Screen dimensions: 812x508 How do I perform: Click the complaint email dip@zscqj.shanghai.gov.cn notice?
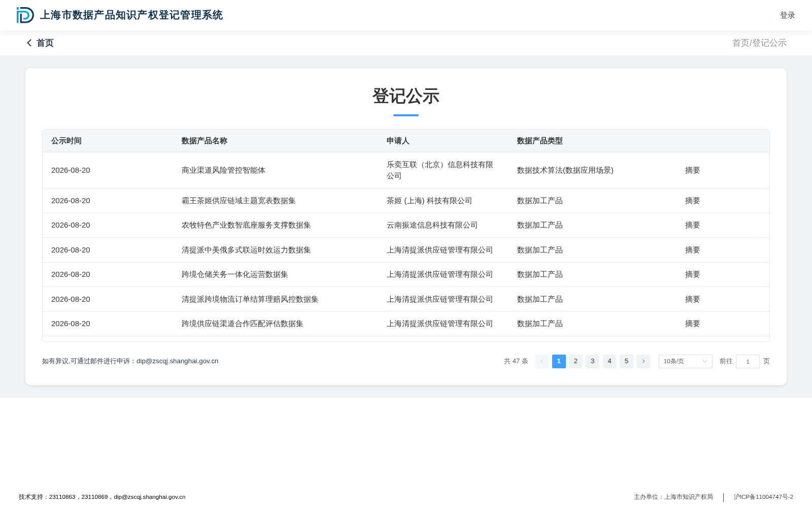130,361
